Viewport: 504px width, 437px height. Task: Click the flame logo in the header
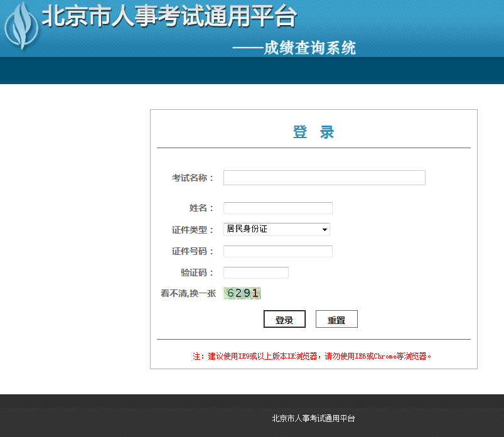click(x=21, y=26)
